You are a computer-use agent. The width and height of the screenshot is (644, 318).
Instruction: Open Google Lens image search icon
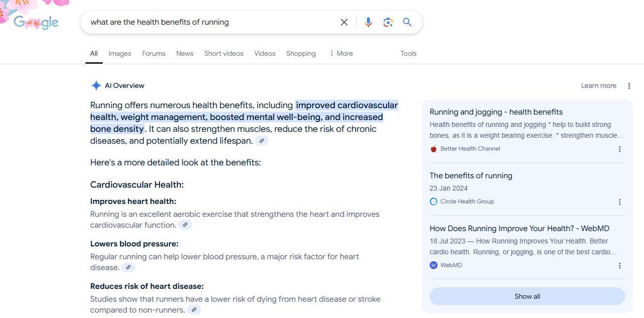pos(388,22)
